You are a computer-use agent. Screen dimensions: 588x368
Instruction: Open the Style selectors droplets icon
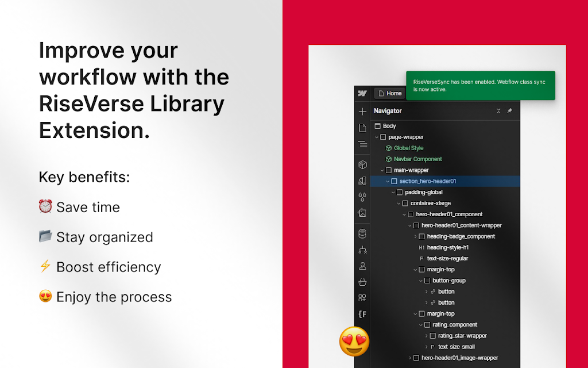(x=362, y=197)
